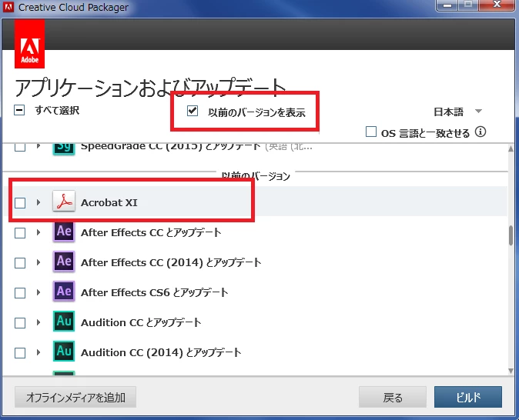Click the Audition CC icon
519x420 pixels.
click(x=64, y=321)
